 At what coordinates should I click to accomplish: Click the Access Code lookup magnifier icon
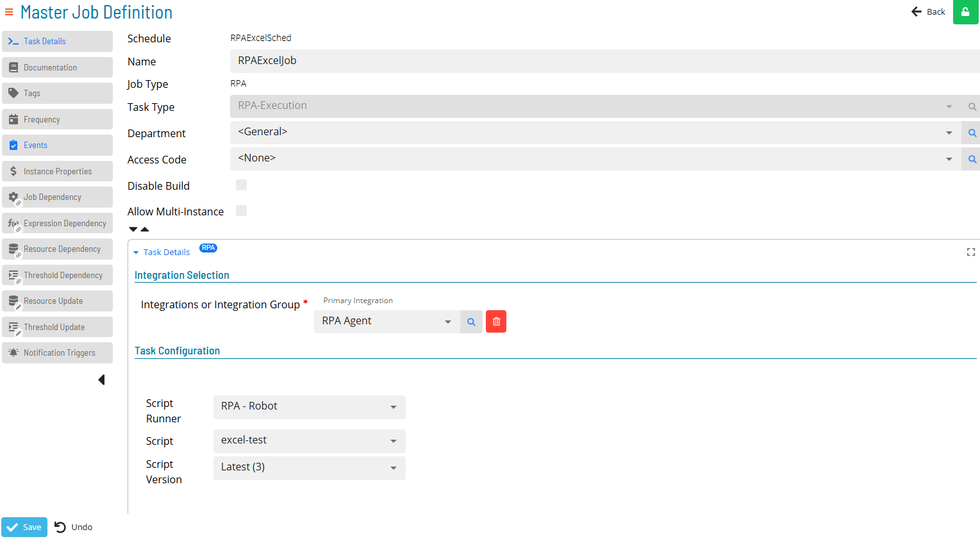(x=972, y=160)
